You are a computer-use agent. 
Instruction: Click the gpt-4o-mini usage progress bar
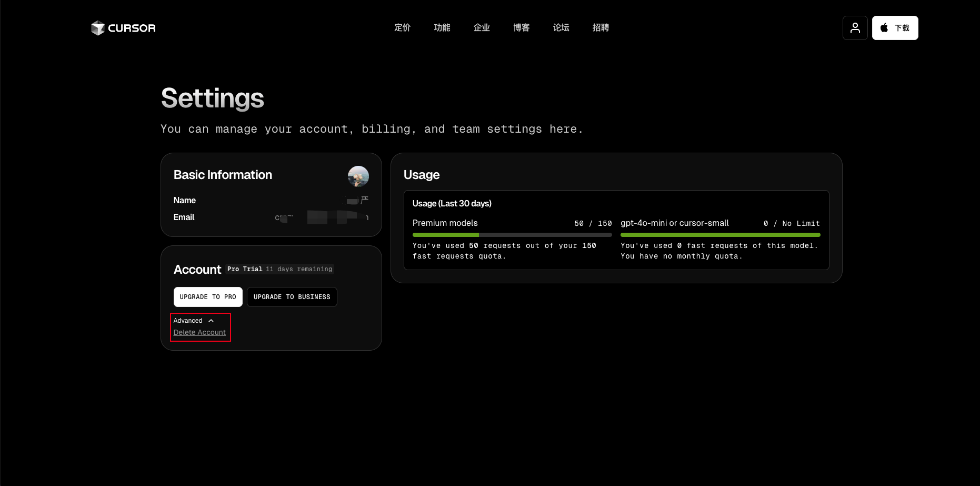pos(720,235)
